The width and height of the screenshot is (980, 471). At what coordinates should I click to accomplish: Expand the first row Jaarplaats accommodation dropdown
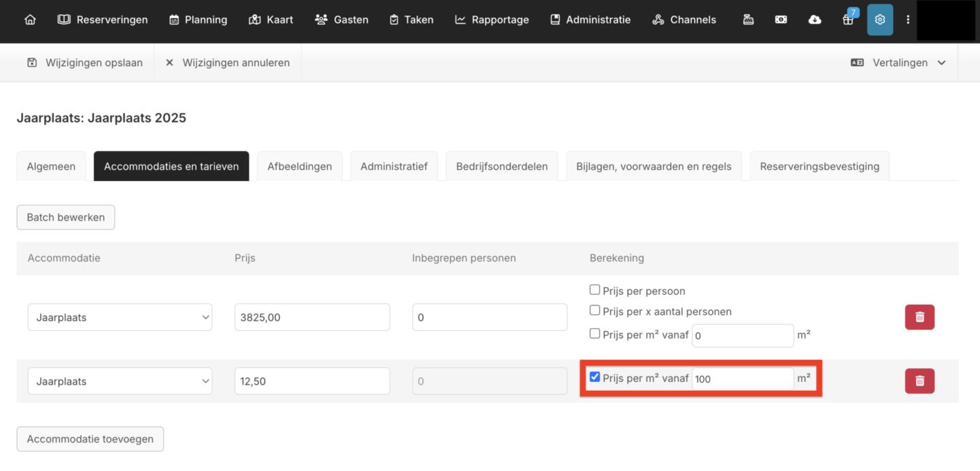[120, 317]
